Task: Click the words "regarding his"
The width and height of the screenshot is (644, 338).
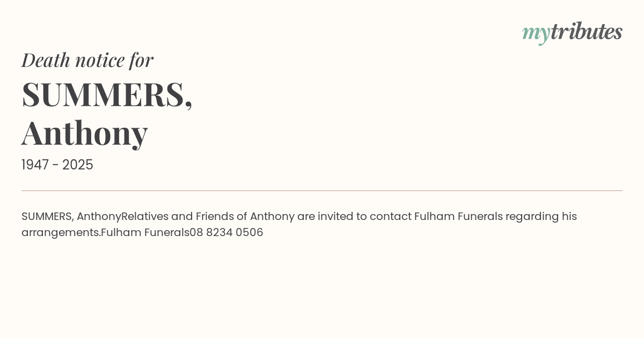Action: click(541, 216)
